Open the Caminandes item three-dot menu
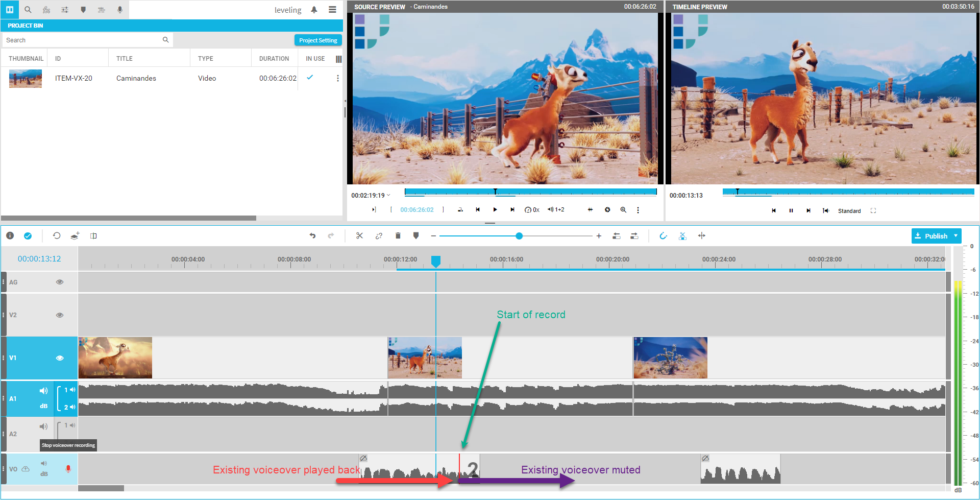Screen dimensions: 980x500 click(x=337, y=78)
